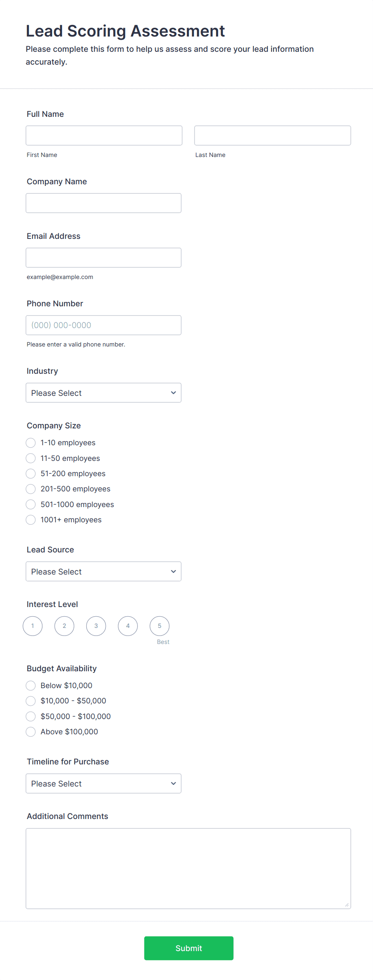Click the Last Name input field
373x980 pixels.
pos(272,136)
